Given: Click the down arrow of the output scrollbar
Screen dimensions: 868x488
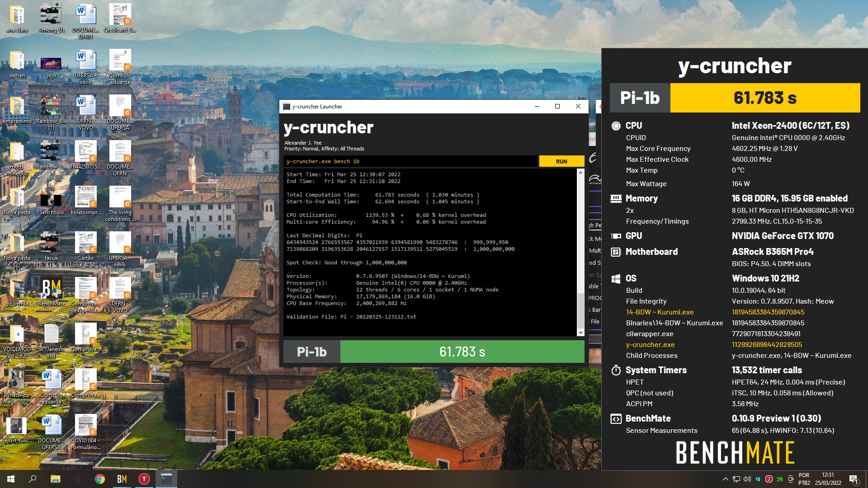Looking at the screenshot, I should click(580, 333).
